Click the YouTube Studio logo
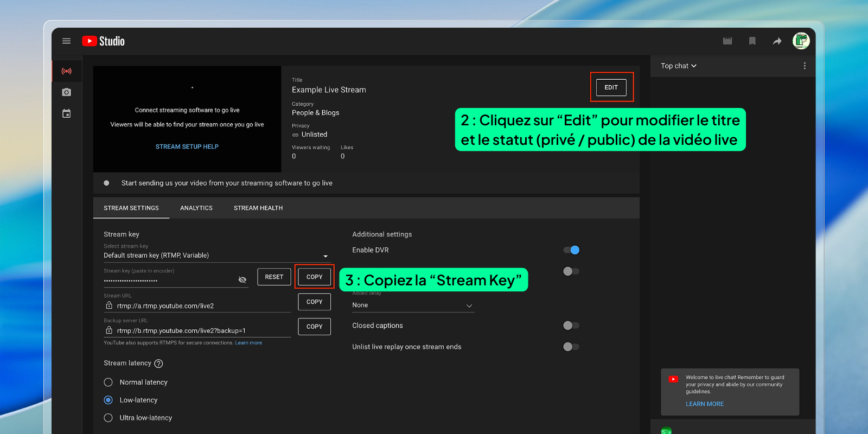The height and width of the screenshot is (434, 868). tap(104, 41)
